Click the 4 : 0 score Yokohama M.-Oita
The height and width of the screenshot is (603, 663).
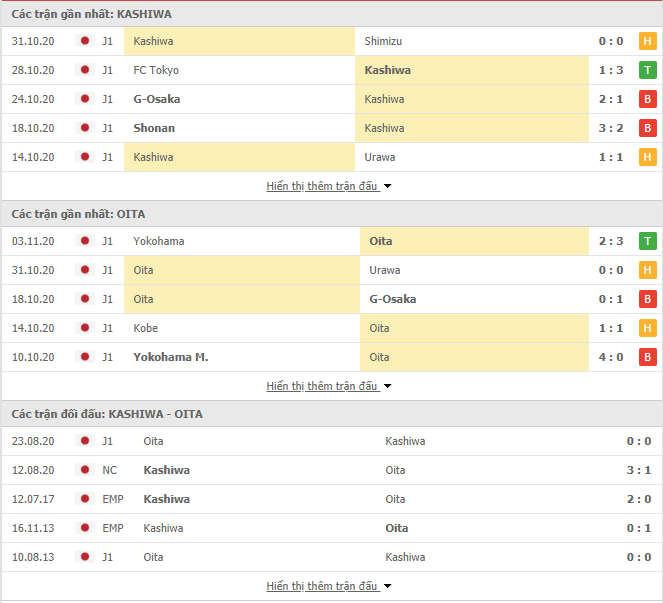coord(611,357)
